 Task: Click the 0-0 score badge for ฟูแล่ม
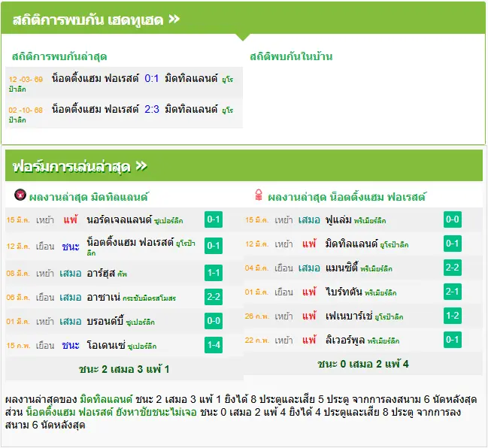coord(453,219)
